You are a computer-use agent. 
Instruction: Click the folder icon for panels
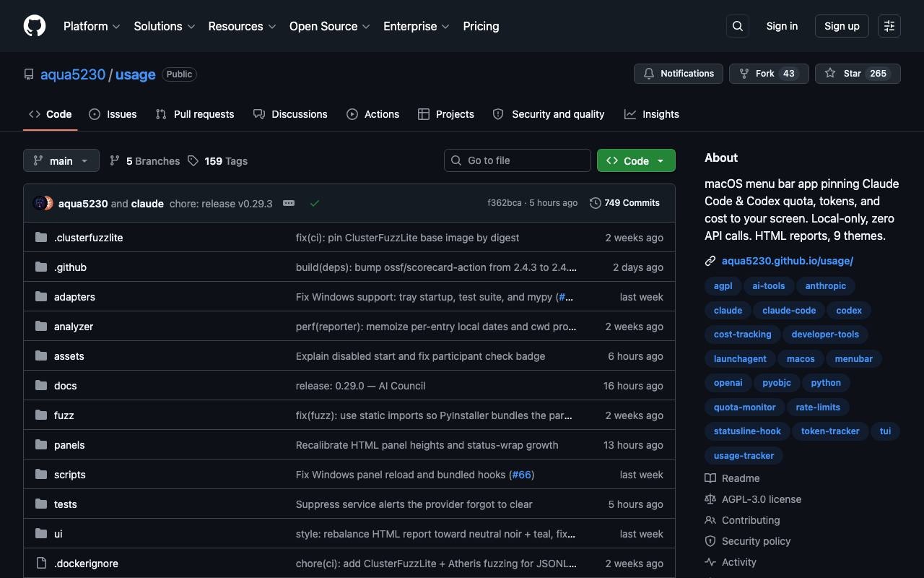41,444
